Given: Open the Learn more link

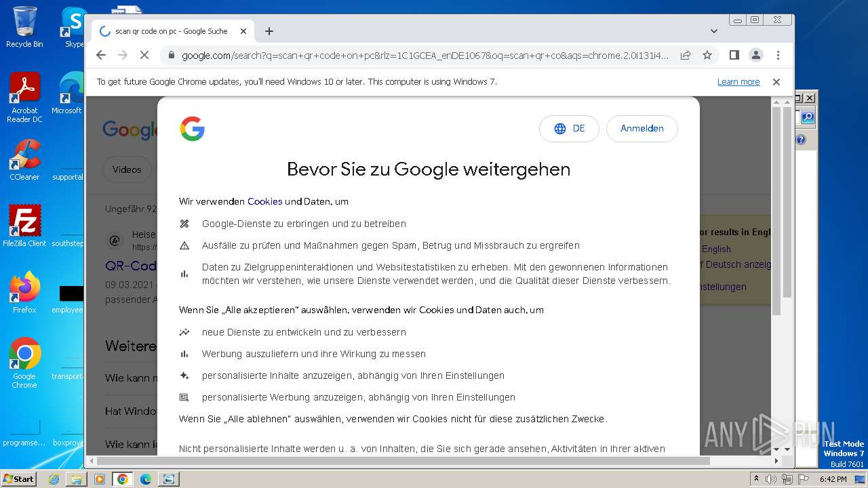Looking at the screenshot, I should click(738, 82).
